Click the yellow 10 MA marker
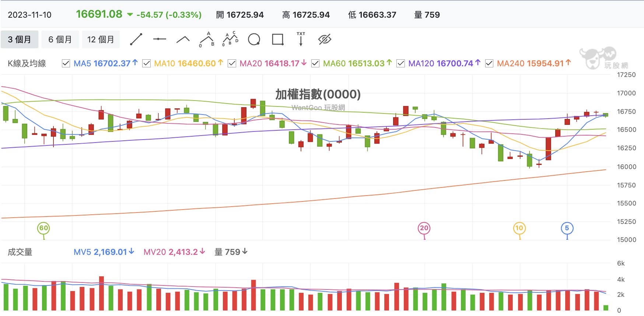 519,228
